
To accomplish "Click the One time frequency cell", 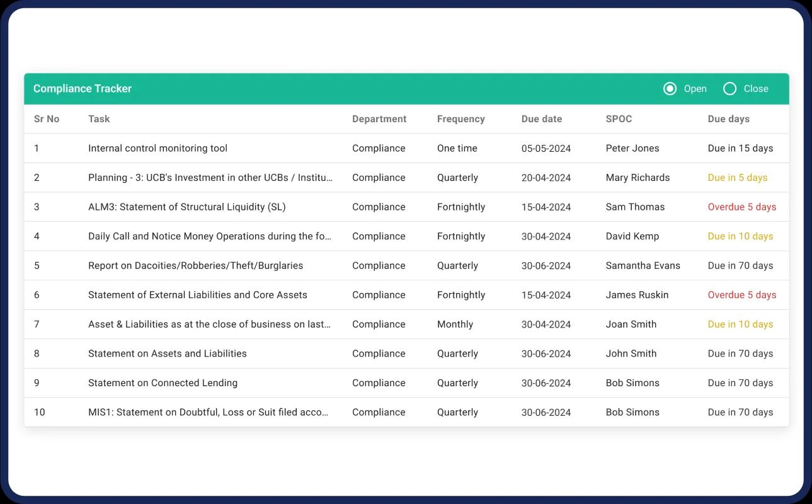I will click(457, 149).
